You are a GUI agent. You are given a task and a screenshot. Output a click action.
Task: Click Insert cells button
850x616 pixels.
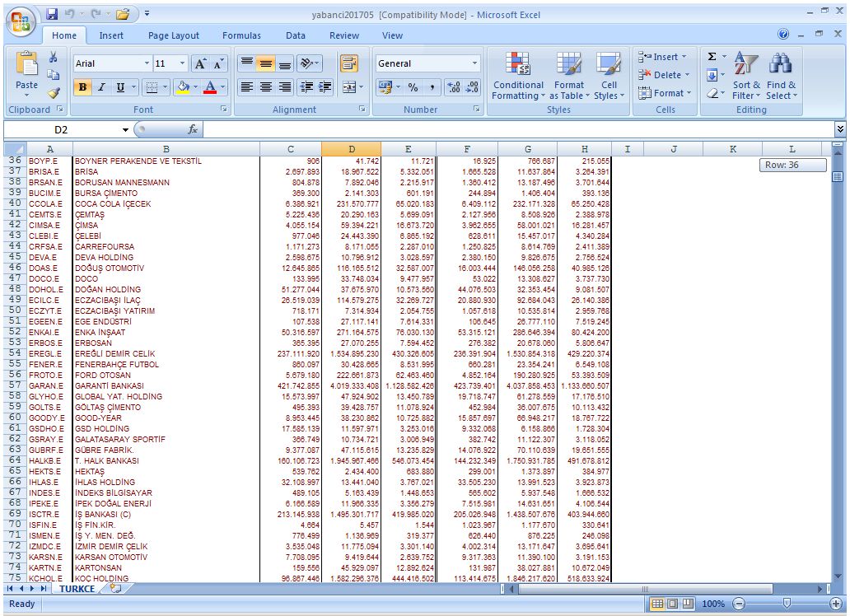pyautogui.click(x=662, y=56)
